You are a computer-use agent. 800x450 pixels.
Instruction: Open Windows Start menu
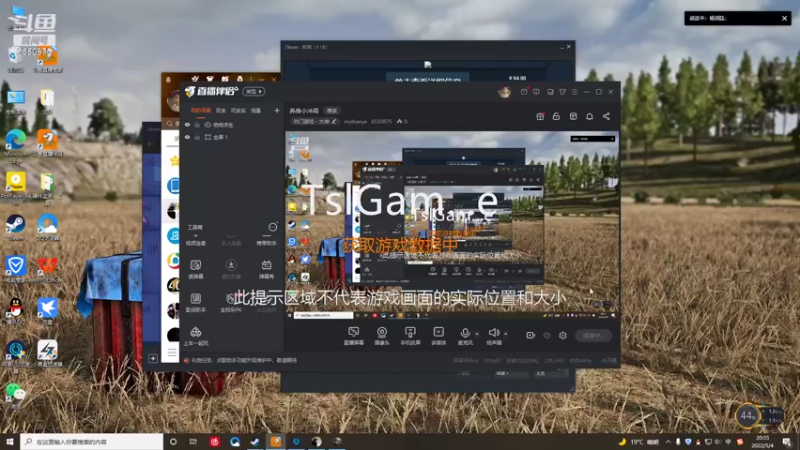click(x=10, y=441)
